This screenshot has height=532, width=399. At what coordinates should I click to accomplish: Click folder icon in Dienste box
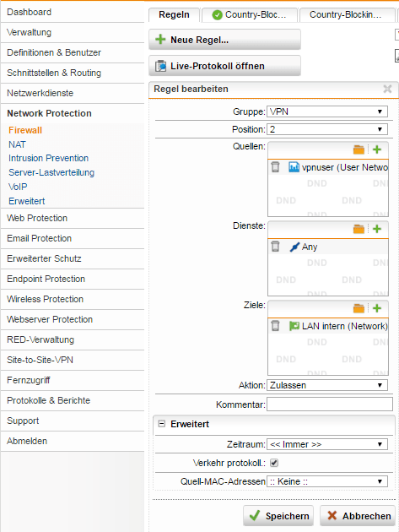click(359, 229)
